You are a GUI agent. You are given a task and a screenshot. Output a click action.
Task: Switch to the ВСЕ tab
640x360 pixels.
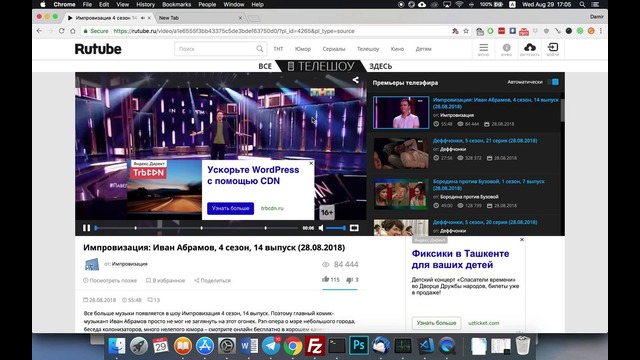tap(265, 66)
